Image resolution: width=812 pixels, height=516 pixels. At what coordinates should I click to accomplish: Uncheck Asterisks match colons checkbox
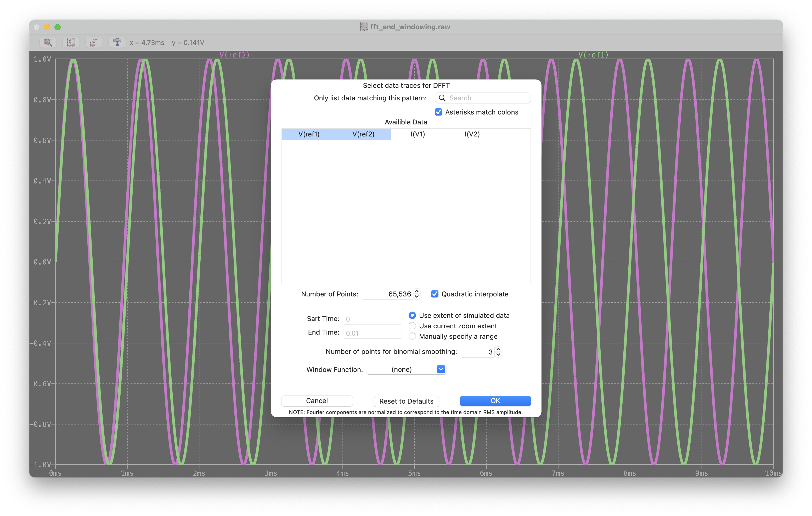438,112
